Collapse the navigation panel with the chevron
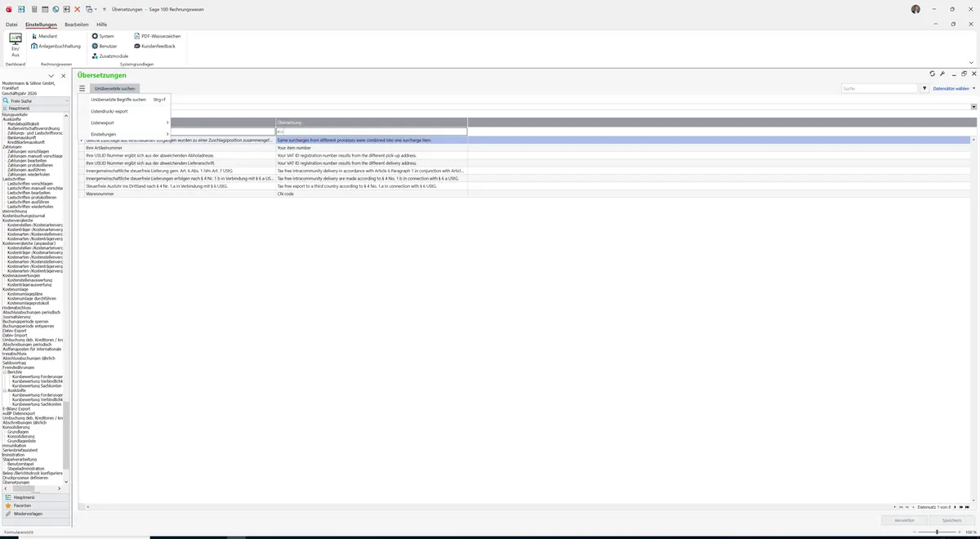This screenshot has width=980, height=539. click(51, 76)
